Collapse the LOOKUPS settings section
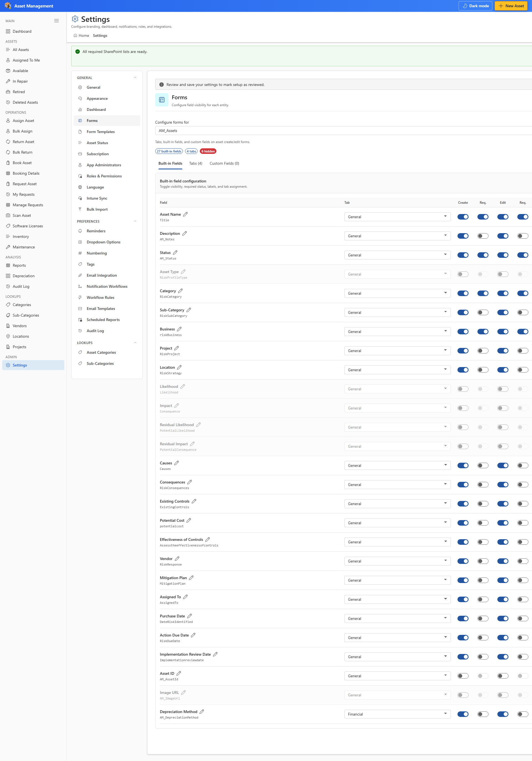The width and height of the screenshot is (532, 761). pos(135,342)
